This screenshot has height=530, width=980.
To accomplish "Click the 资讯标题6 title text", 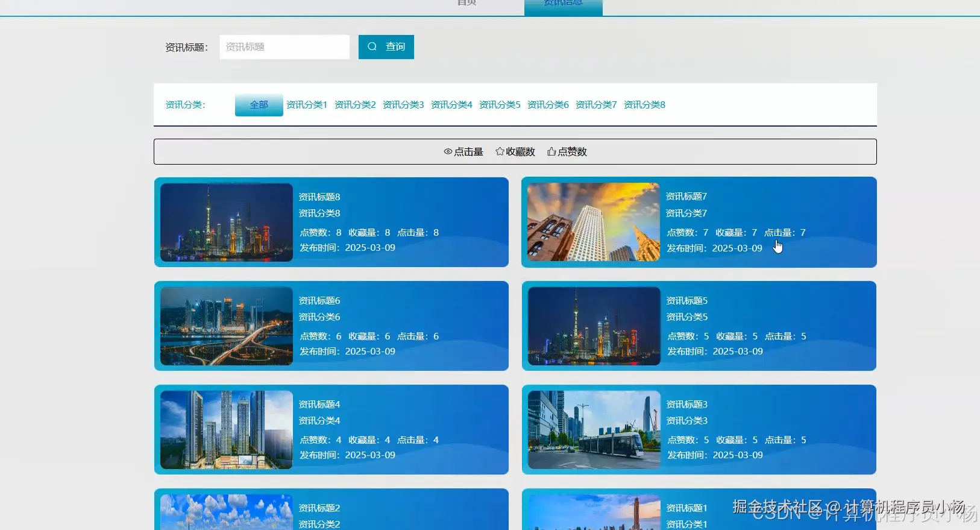I will (319, 301).
